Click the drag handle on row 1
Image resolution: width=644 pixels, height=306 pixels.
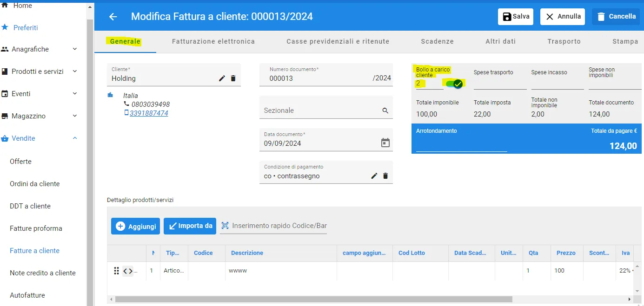tap(116, 271)
